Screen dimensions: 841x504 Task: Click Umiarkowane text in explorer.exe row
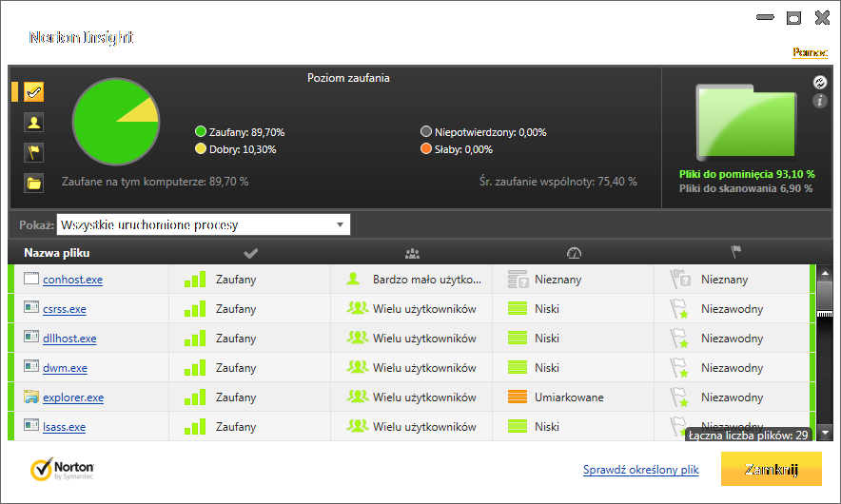tap(569, 397)
